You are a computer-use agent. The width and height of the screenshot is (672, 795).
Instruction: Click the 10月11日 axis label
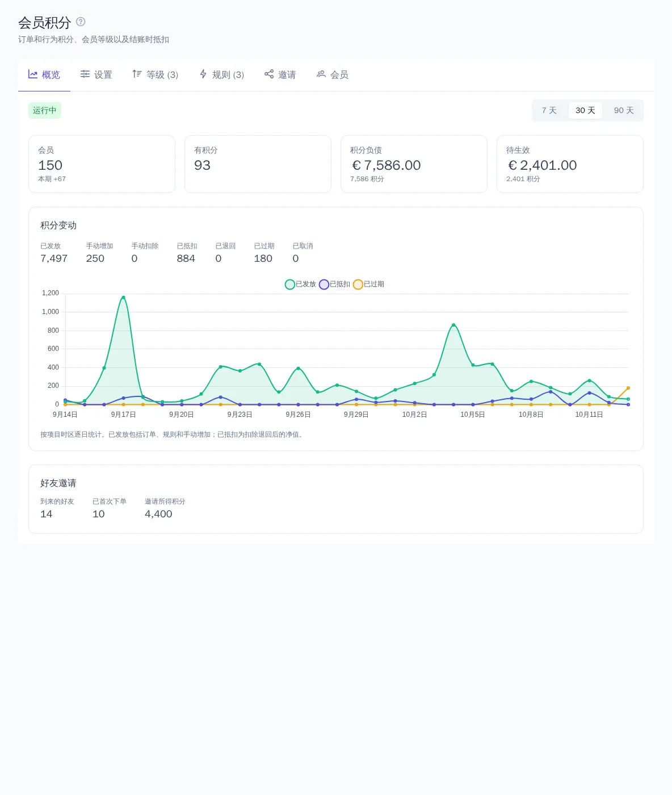point(589,415)
